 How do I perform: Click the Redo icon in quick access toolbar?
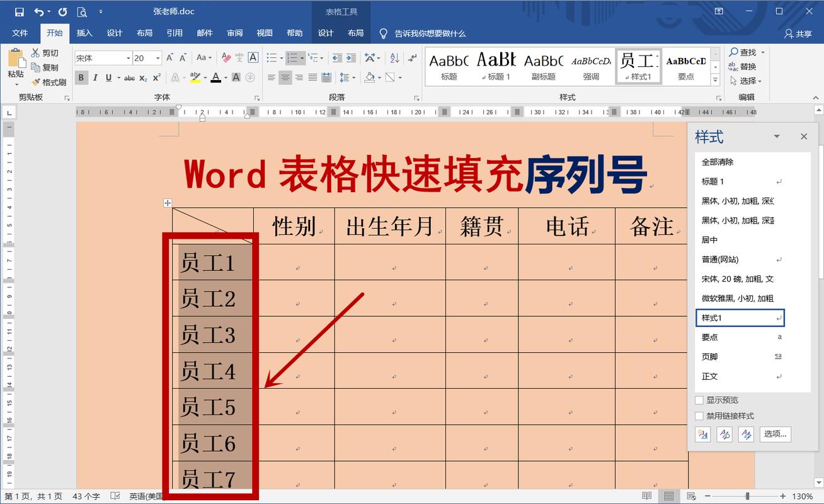pos(62,12)
